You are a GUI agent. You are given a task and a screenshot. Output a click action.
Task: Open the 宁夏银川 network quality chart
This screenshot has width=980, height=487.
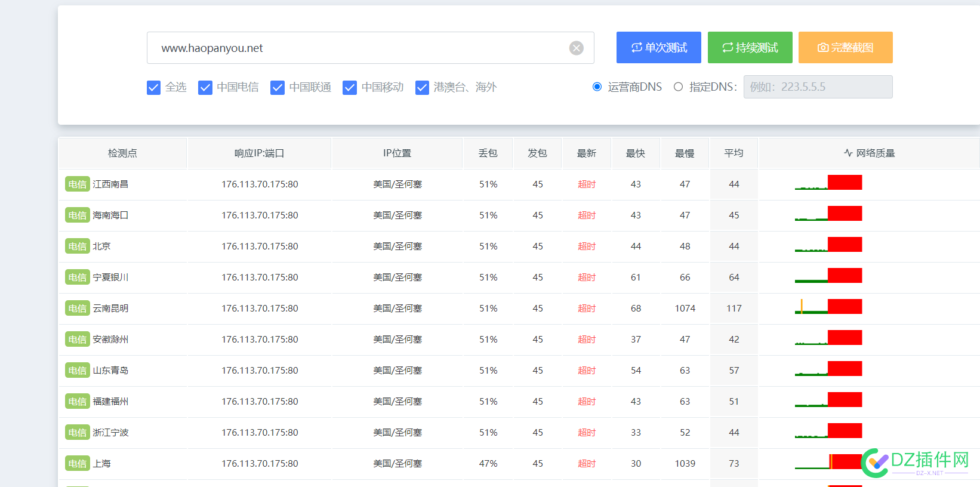click(x=828, y=276)
